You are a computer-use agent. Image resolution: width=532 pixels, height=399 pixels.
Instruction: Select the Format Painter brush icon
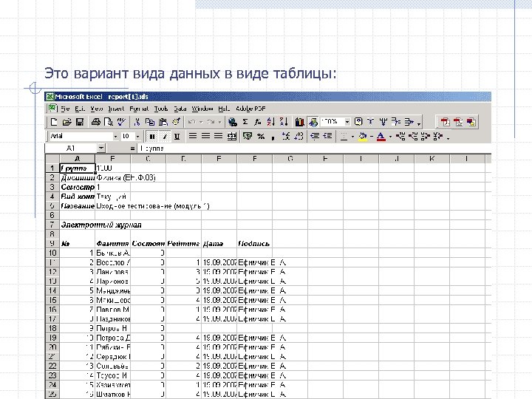coord(176,122)
